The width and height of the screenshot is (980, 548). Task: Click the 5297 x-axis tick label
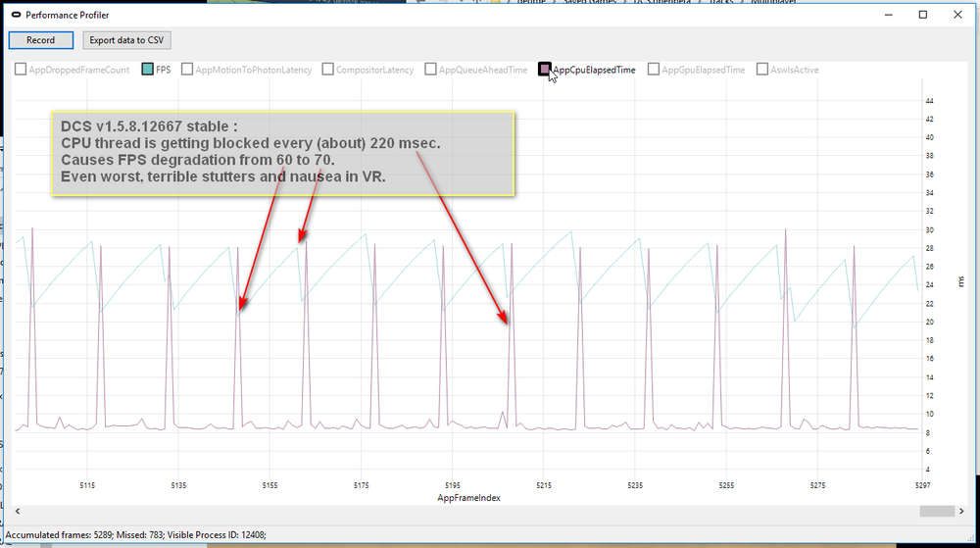(x=922, y=485)
